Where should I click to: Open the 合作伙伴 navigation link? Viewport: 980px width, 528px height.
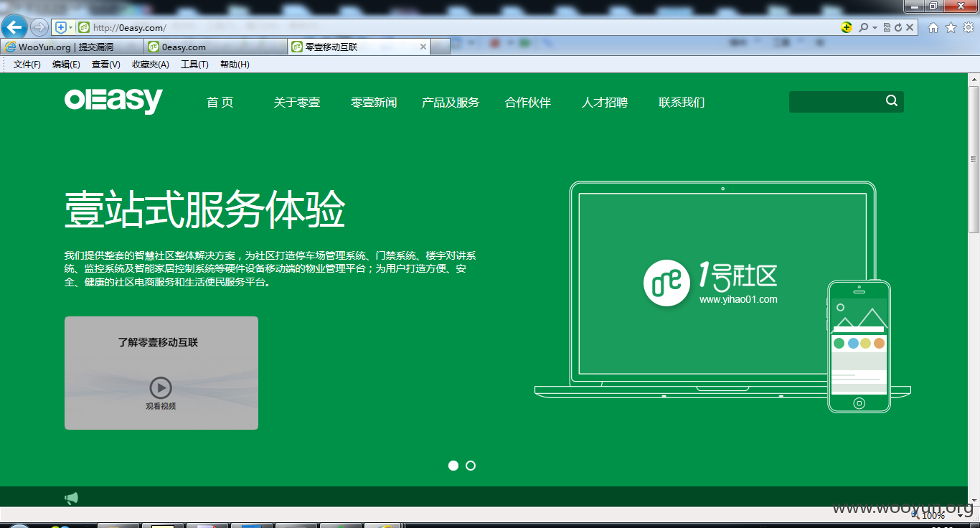click(528, 103)
